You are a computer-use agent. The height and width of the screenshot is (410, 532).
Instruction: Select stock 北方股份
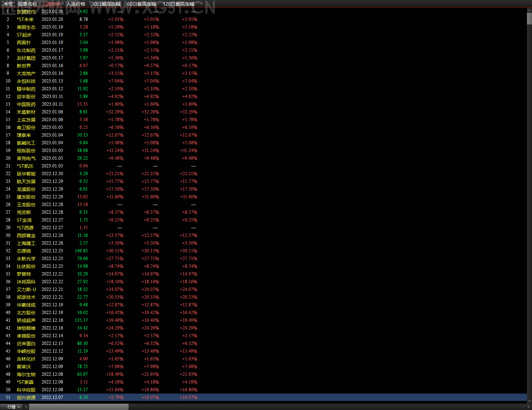pyautogui.click(x=26, y=313)
